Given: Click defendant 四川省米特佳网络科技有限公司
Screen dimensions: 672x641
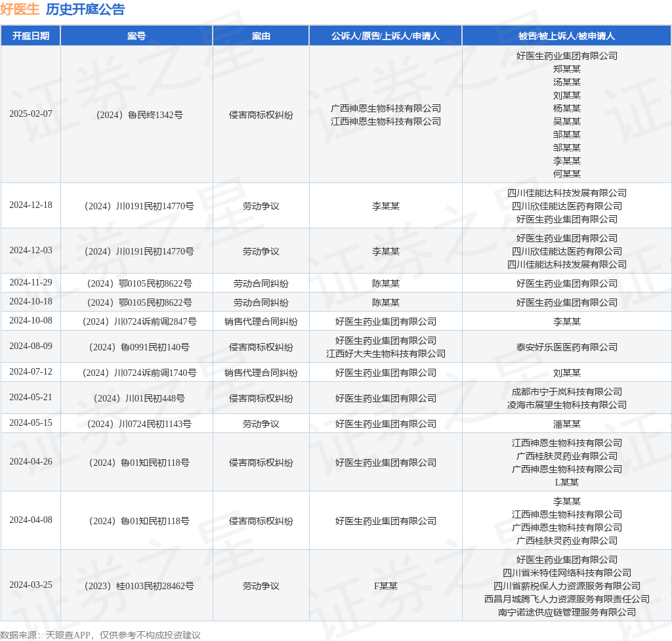Looking at the screenshot, I should coord(566,573).
